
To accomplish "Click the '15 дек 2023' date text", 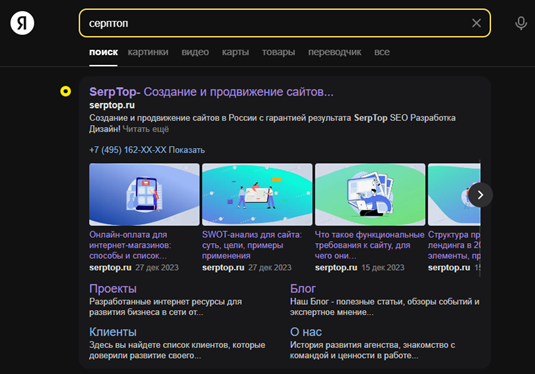I will point(383,268).
